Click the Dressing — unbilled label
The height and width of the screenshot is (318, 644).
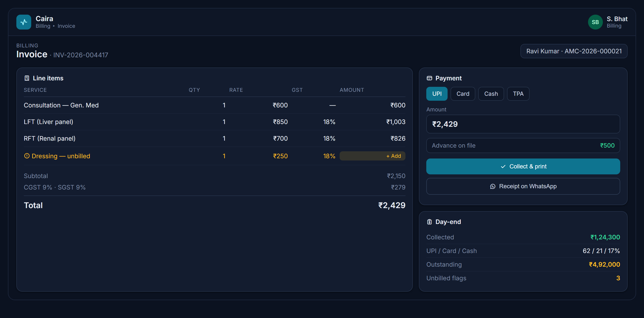(61, 156)
